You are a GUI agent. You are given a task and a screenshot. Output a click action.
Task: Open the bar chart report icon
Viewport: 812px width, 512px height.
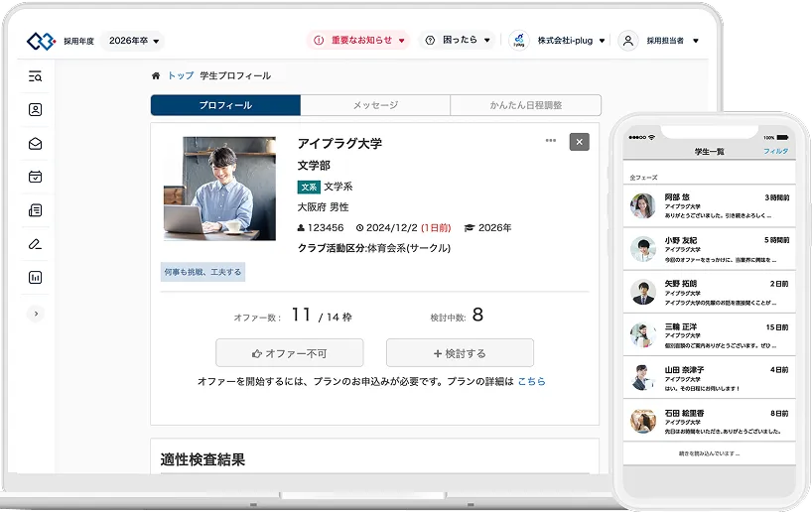coord(36,278)
